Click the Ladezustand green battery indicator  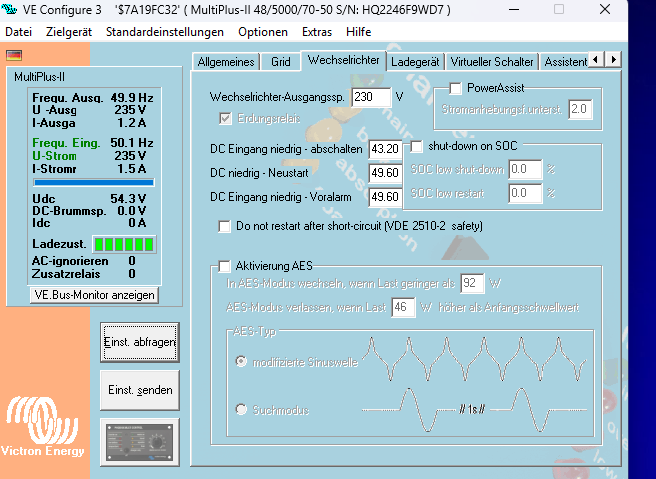pos(125,245)
